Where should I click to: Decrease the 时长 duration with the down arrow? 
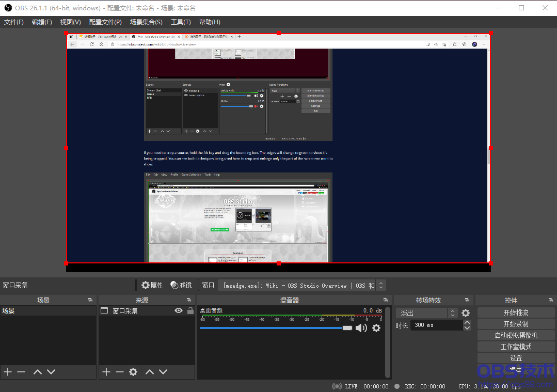point(467,327)
